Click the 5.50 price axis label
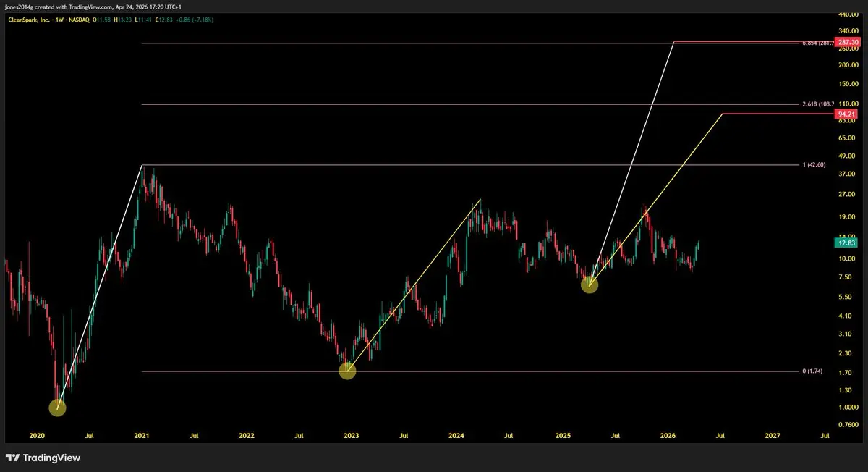 pos(844,298)
